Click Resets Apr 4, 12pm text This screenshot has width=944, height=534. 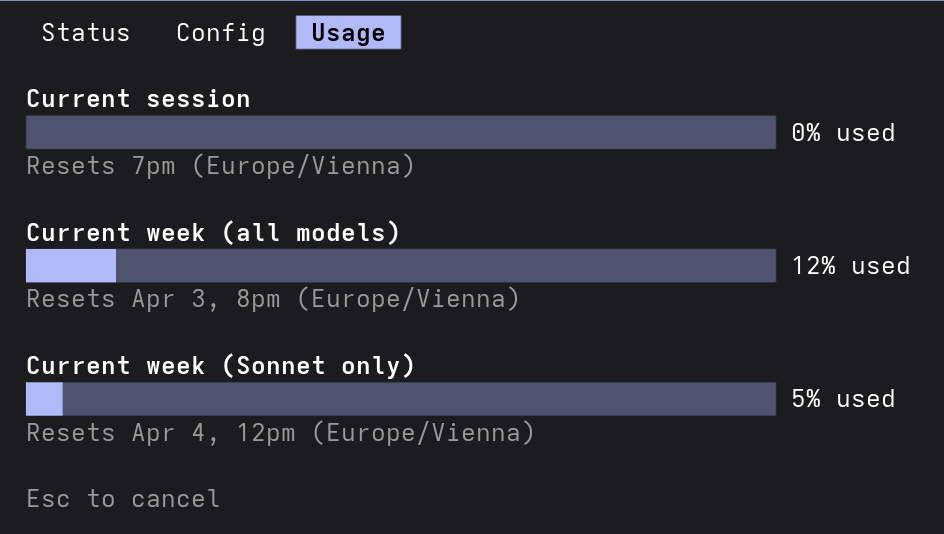point(280,433)
